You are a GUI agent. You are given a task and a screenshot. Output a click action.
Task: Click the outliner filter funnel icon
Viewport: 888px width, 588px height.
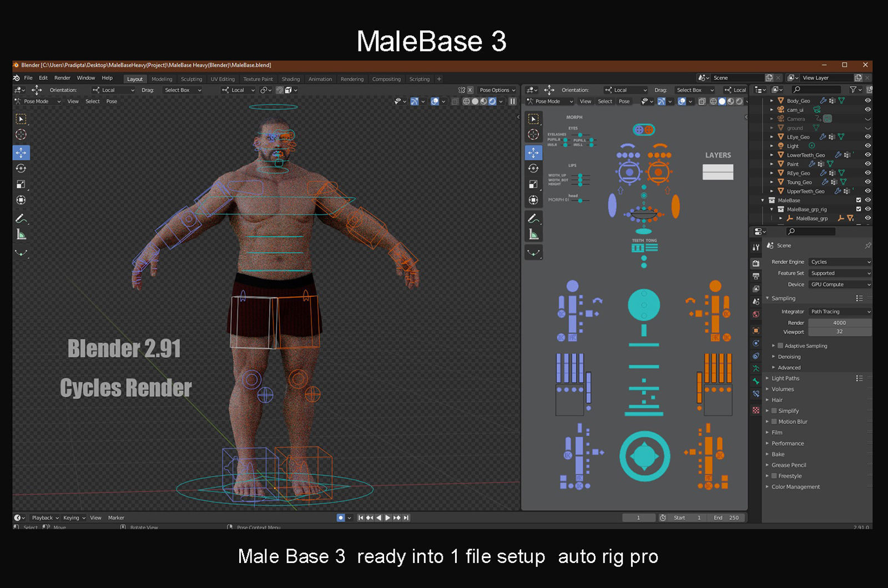click(853, 89)
